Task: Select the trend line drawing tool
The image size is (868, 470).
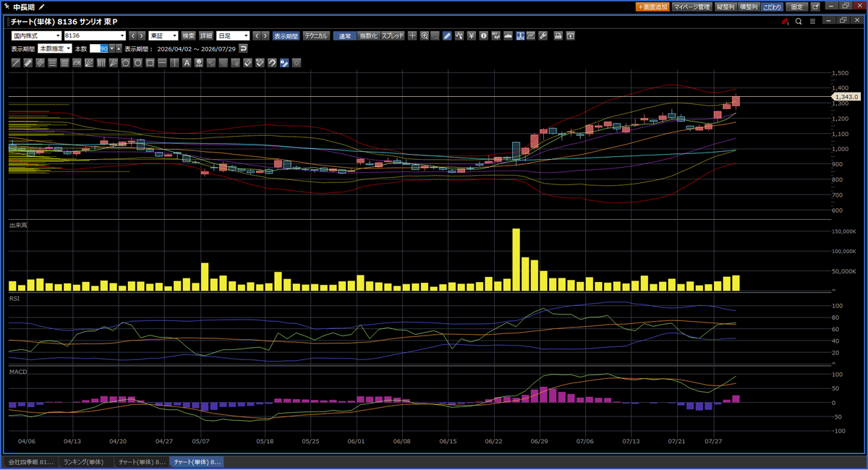Action: 17,63
